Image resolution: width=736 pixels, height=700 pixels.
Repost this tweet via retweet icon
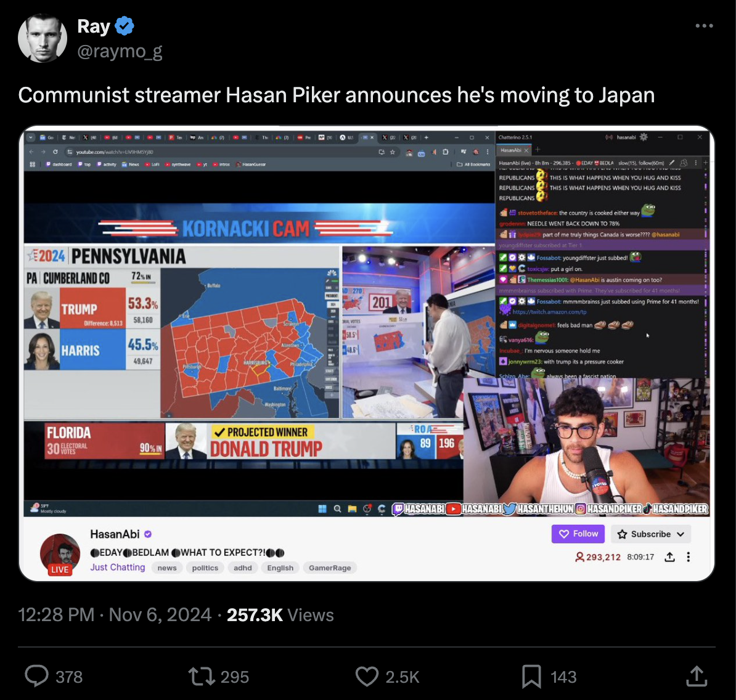(202, 677)
